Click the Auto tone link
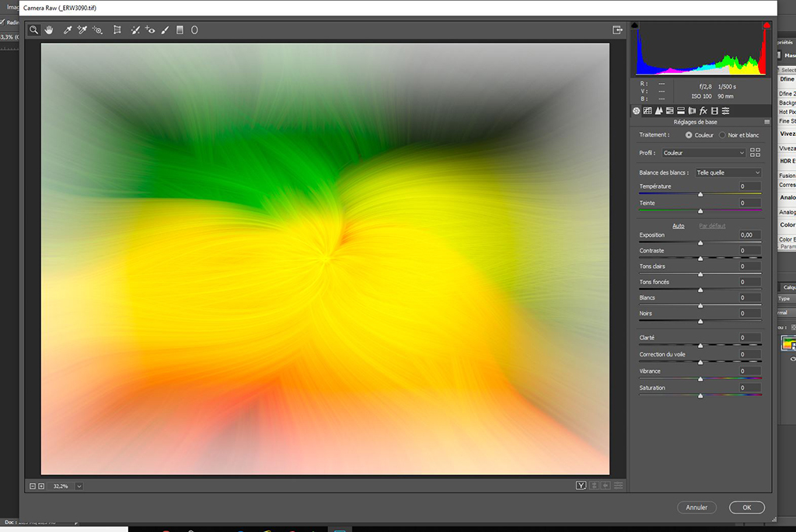Viewport: 796px width, 532px height. pos(678,226)
